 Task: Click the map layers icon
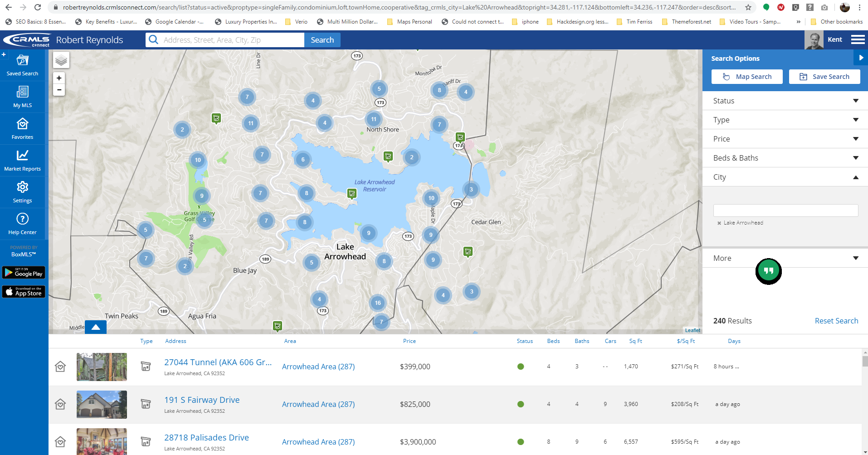tap(61, 60)
